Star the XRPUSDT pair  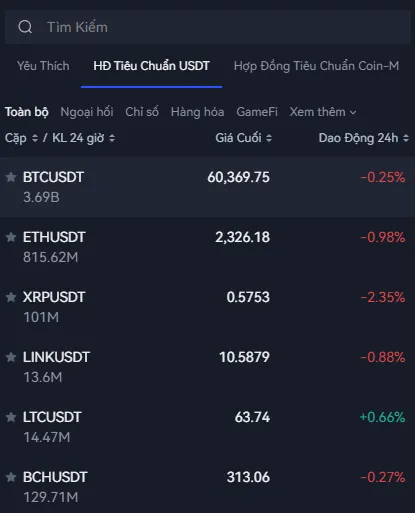click(x=11, y=297)
